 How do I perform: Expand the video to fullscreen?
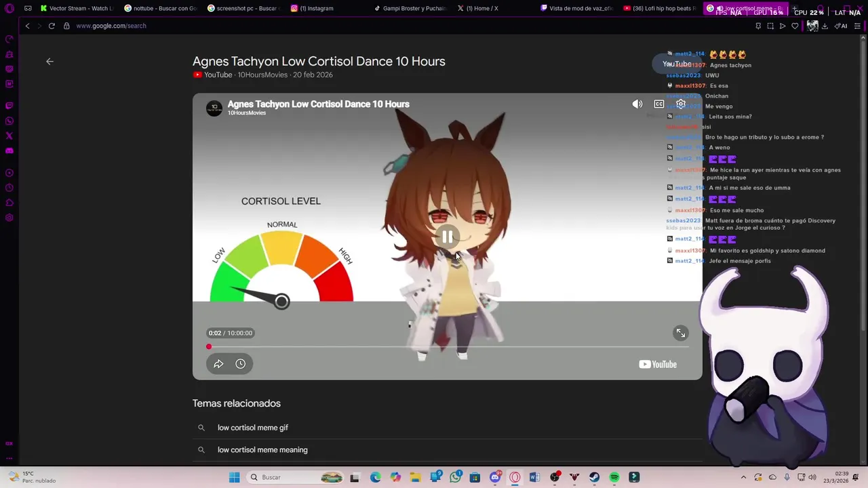pos(680,333)
